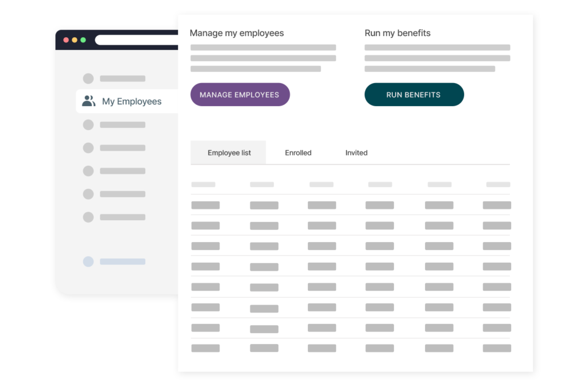588x386 pixels.
Task: Maximize the window with the green dot
Action: point(83,40)
